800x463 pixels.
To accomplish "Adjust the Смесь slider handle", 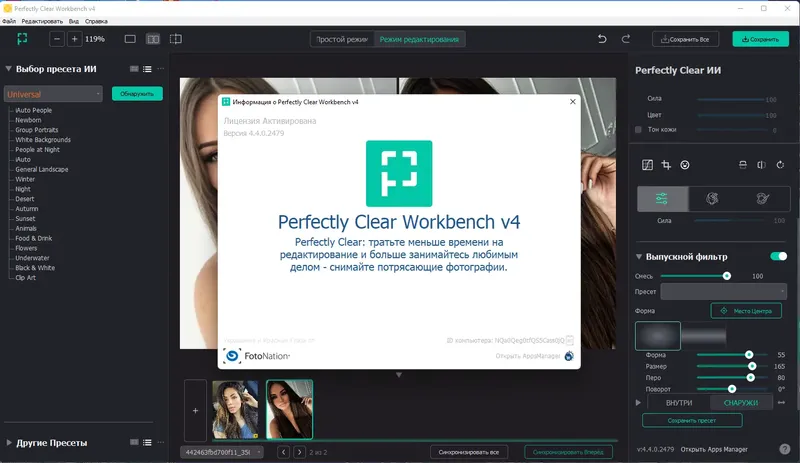I will click(x=727, y=276).
